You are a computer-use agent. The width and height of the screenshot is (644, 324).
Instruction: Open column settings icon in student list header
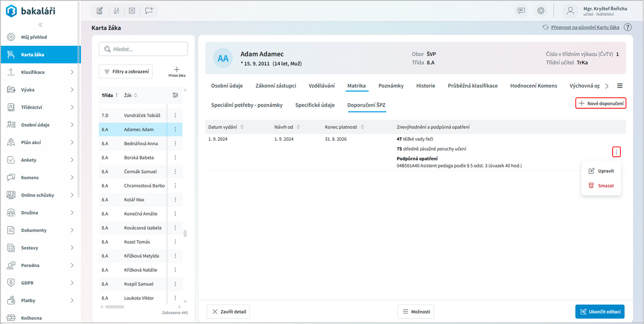(x=175, y=95)
